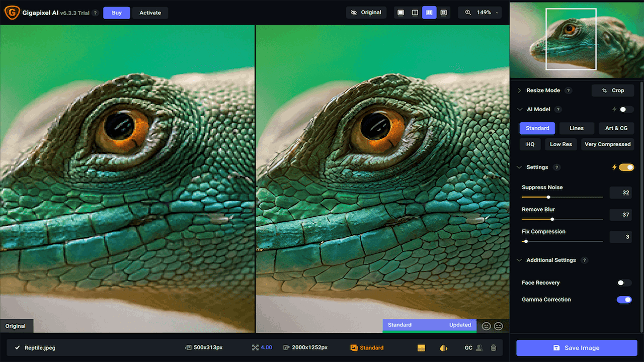Open help for Settings section
Screen dimensions: 644x362
tap(556, 167)
